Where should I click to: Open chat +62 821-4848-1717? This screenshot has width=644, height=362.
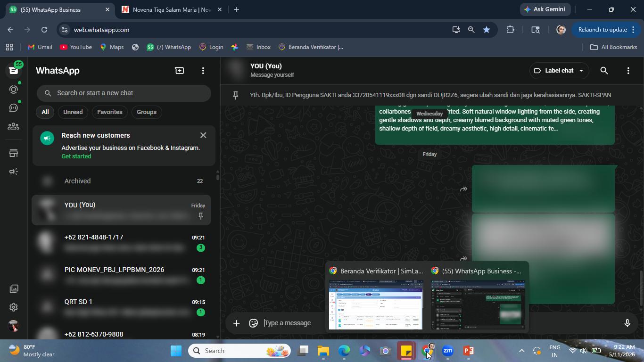pyautogui.click(x=122, y=242)
